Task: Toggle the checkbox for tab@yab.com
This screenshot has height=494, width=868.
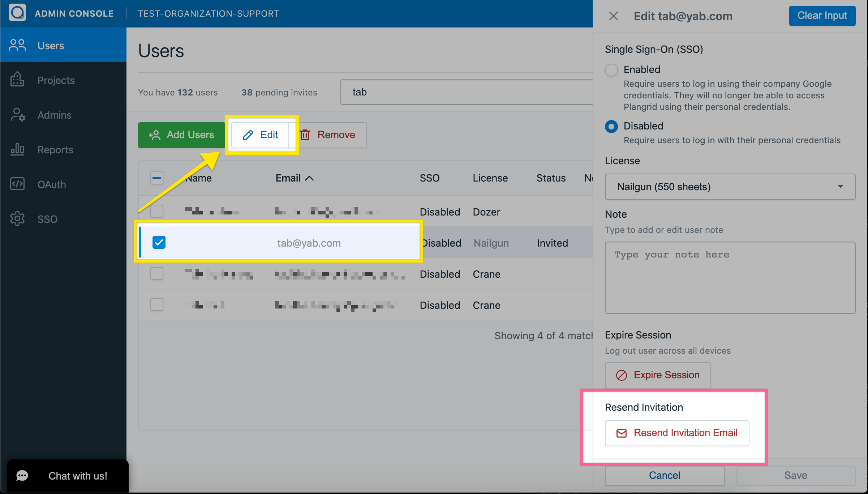Action: point(159,242)
